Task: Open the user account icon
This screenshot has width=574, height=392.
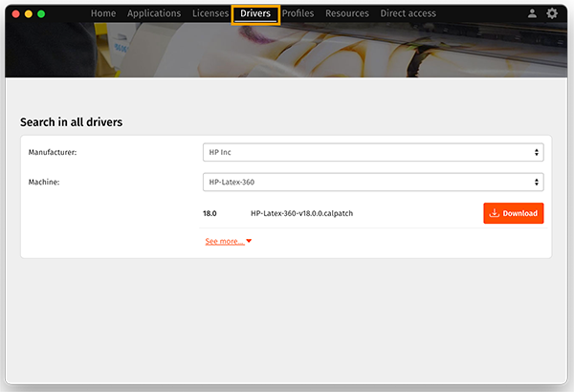Action: 532,14
